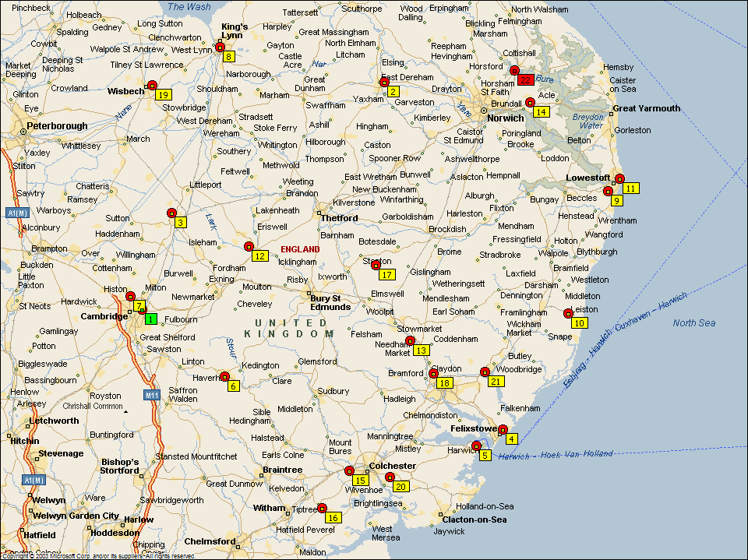Select the red marker pin labeled 6
Screen dimensions: 748x560
pos(224,376)
